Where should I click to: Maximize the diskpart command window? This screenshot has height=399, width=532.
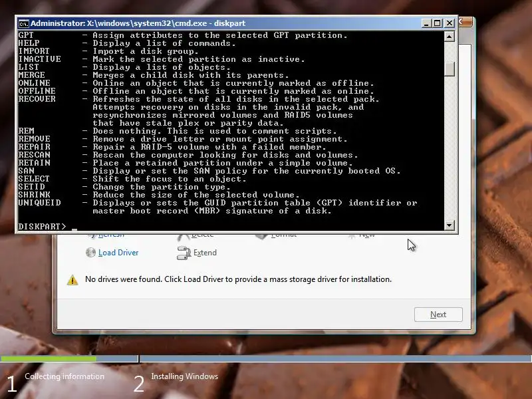click(438, 23)
